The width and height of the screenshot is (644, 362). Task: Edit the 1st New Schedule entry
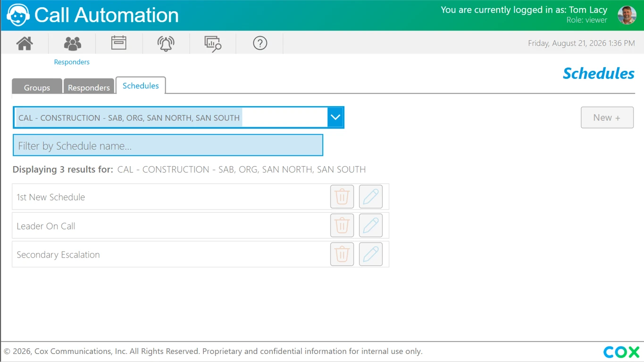(371, 197)
